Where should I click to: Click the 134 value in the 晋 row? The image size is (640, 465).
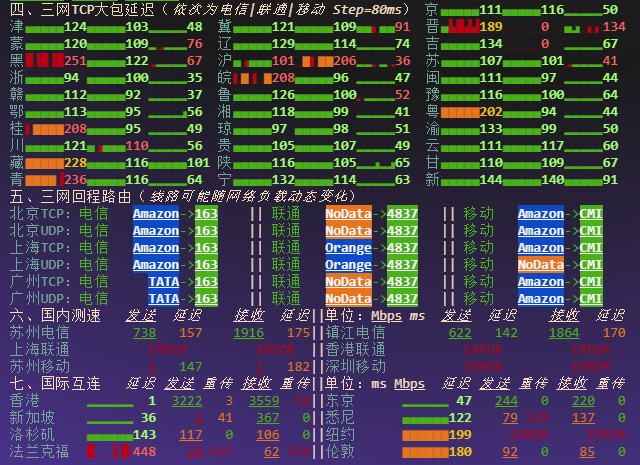coord(614,27)
